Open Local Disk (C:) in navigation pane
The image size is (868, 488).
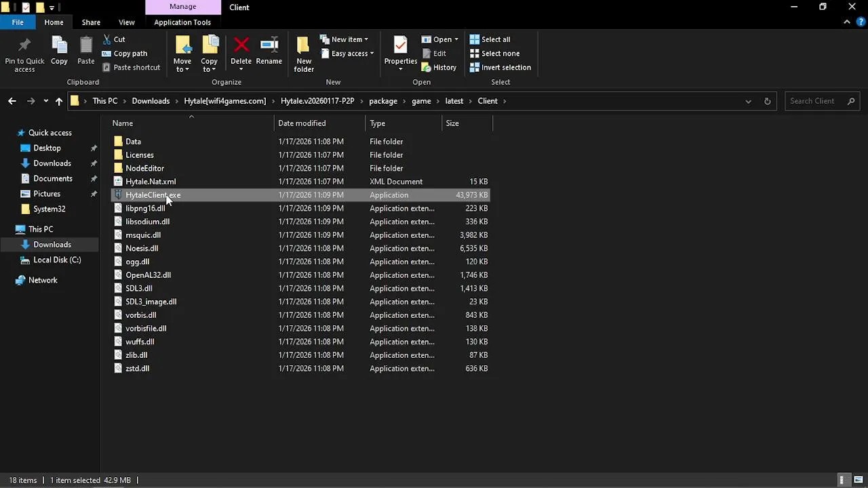[57, 260]
